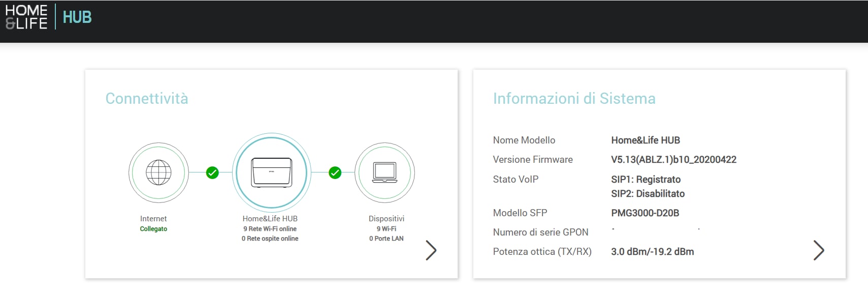This screenshot has height=291, width=868.
Task: Click the 0 Rete ospite online text
Action: [x=270, y=239]
